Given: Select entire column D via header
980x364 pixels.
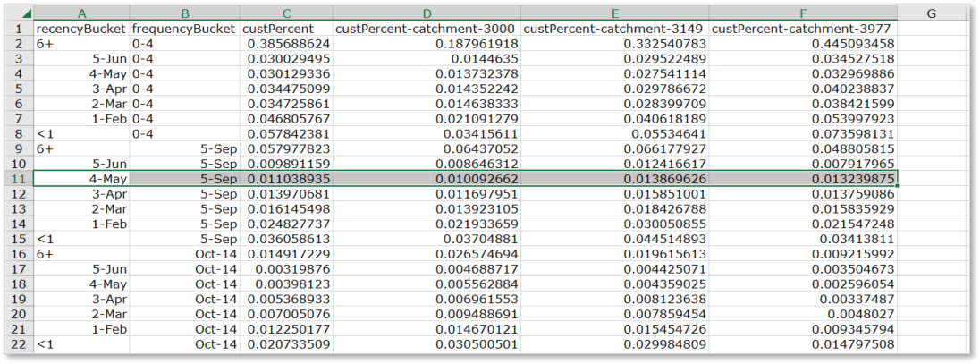Looking at the screenshot, I should (x=427, y=13).
